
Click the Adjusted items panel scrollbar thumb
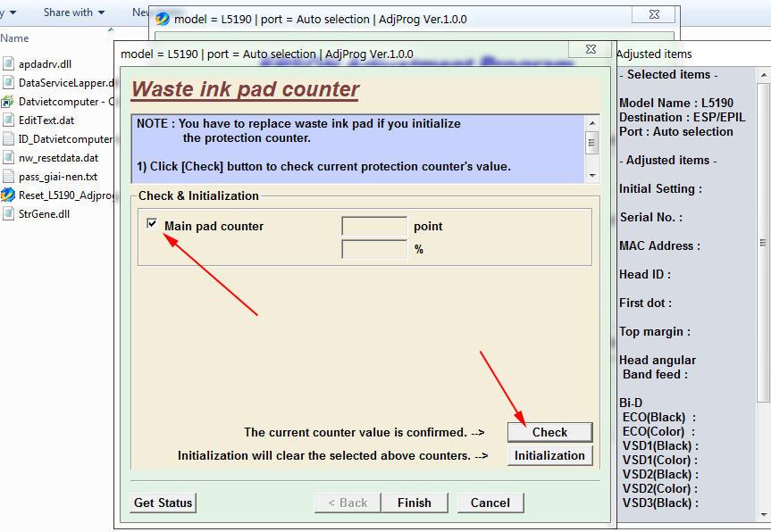point(763,243)
